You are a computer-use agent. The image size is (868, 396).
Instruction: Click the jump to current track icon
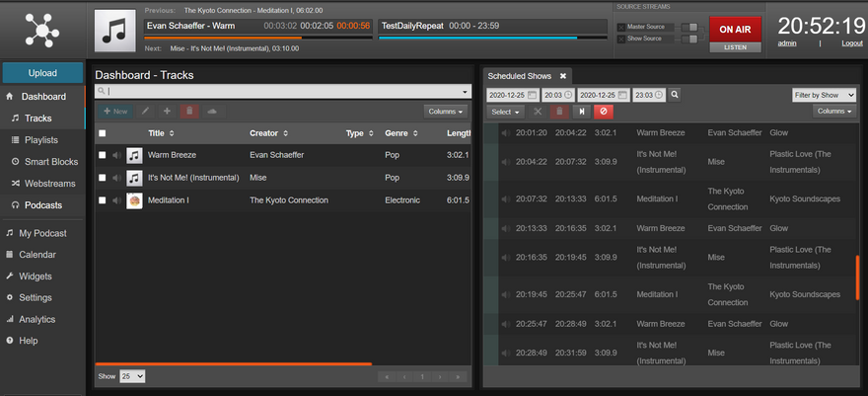pyautogui.click(x=581, y=112)
